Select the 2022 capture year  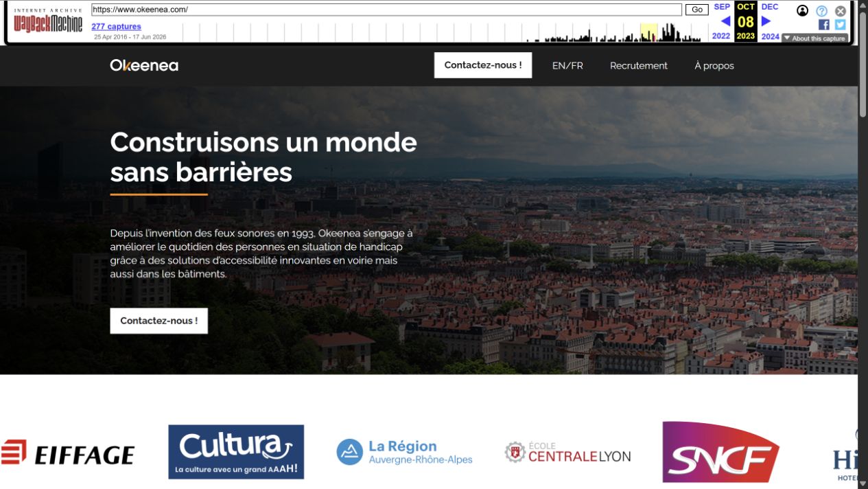click(x=721, y=36)
